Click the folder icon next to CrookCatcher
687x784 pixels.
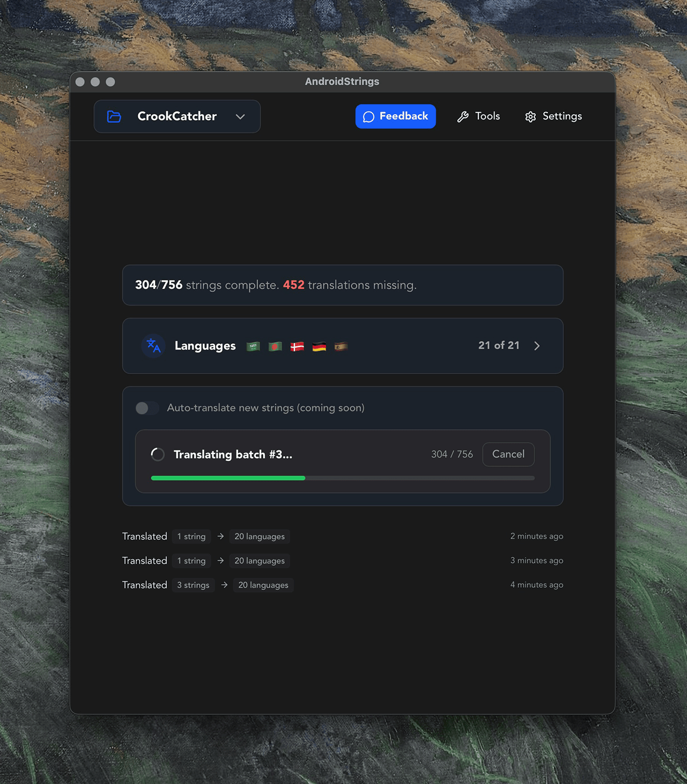point(114,116)
